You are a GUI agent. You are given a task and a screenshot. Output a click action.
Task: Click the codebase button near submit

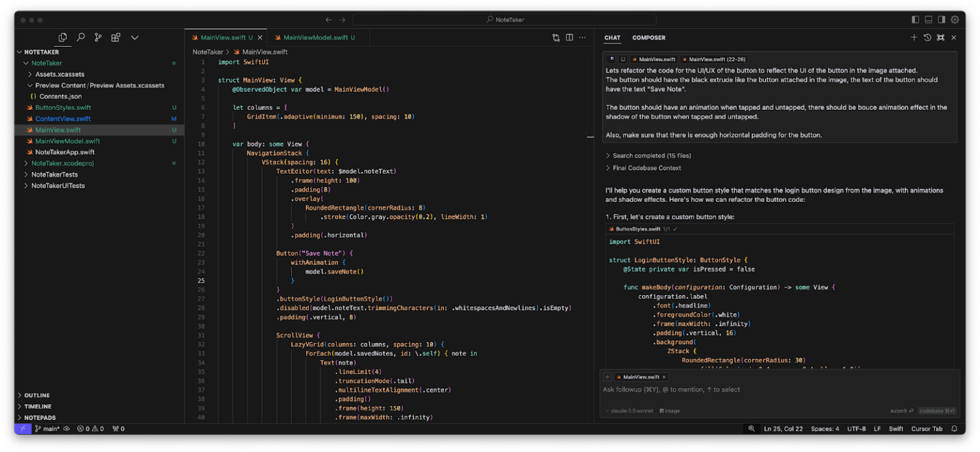[x=937, y=411]
